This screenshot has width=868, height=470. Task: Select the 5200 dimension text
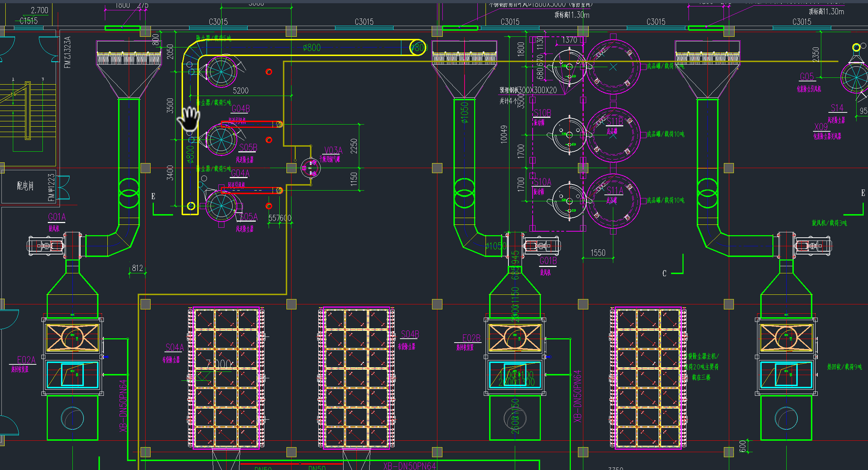pos(240,91)
